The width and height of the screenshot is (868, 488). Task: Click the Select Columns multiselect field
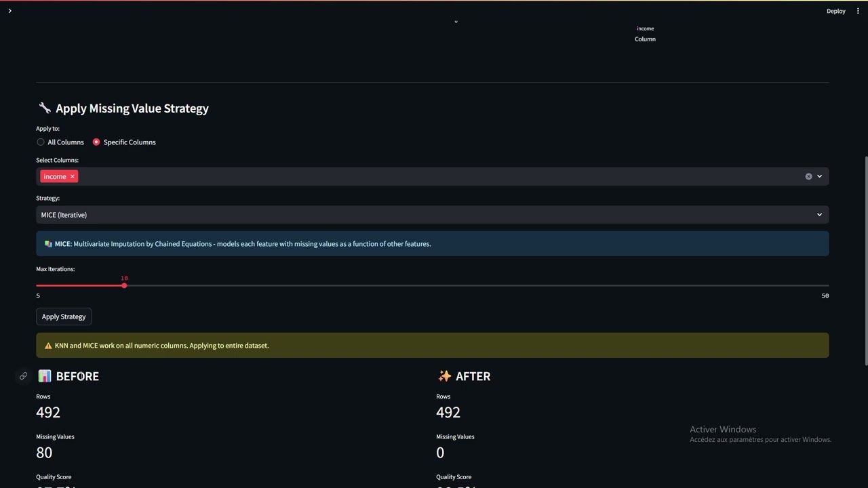(x=432, y=176)
